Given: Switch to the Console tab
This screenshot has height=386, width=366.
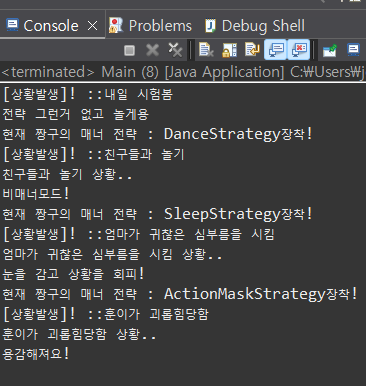Looking at the screenshot, I should (x=51, y=26).
